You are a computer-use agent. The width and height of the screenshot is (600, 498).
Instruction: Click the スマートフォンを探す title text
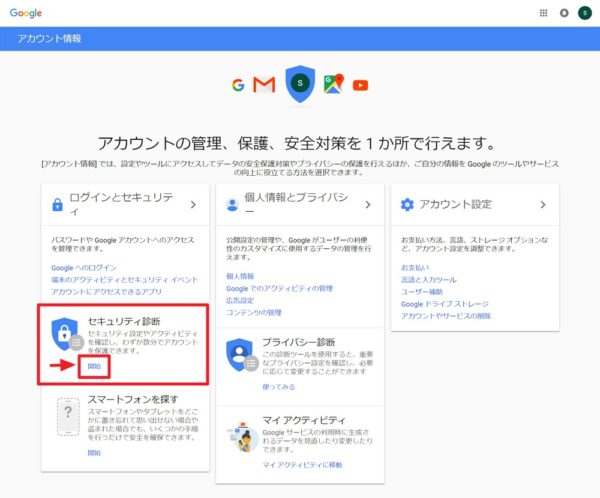click(x=133, y=399)
